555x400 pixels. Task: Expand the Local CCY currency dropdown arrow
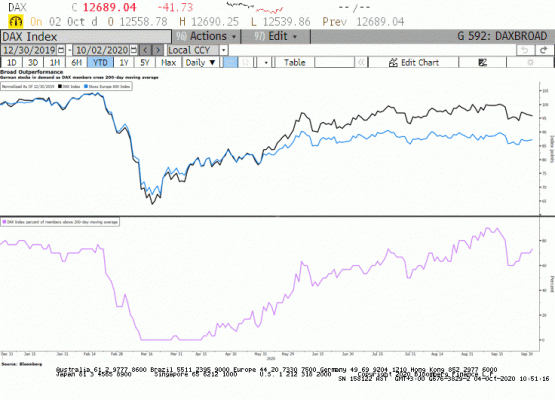[x=223, y=50]
